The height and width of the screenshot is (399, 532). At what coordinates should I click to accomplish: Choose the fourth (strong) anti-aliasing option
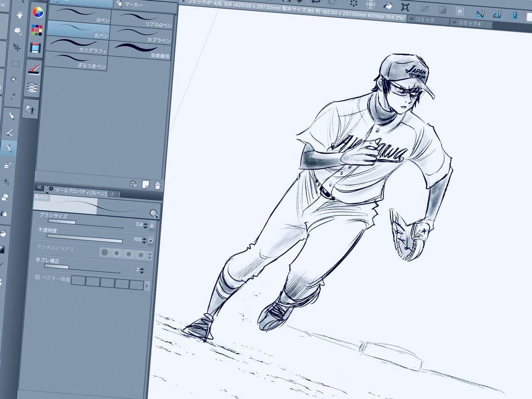coord(141,255)
